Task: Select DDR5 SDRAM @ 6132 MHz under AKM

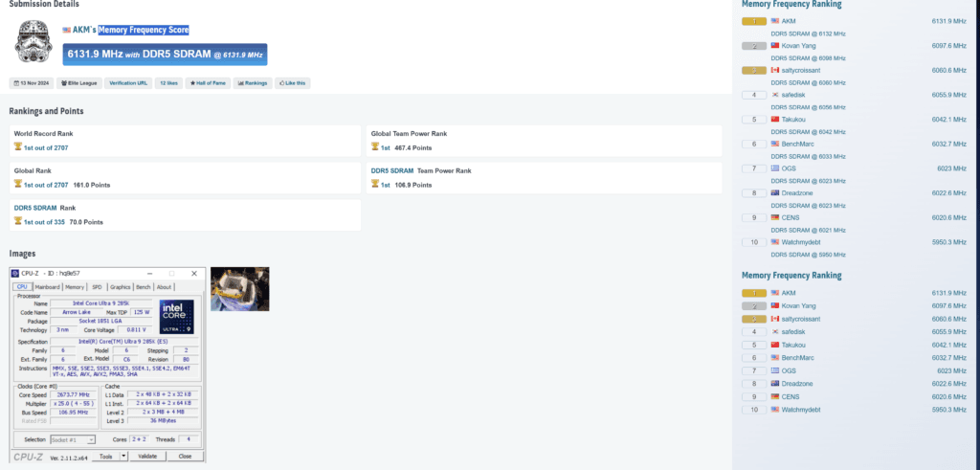Action: click(x=808, y=34)
